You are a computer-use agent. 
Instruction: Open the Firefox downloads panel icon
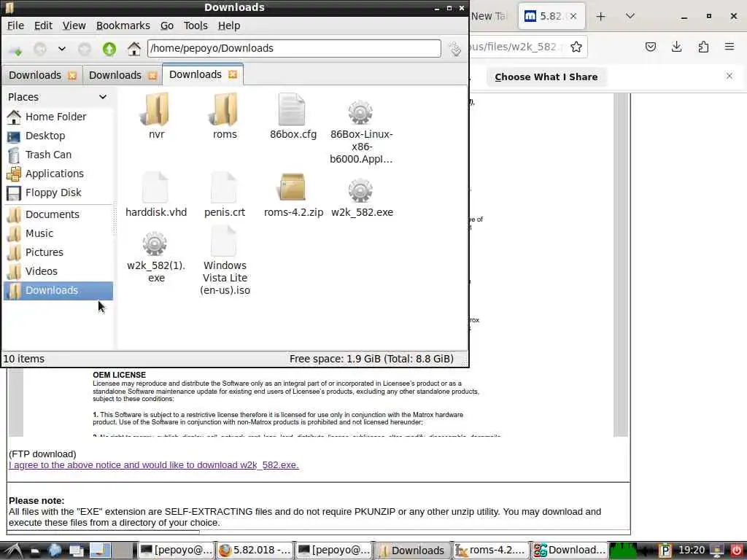tap(676, 47)
